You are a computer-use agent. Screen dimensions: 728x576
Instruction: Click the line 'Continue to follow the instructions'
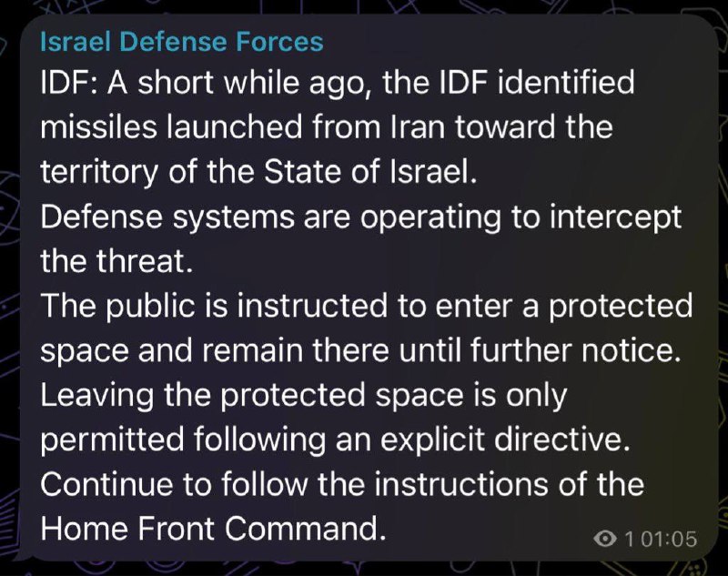click(x=342, y=484)
